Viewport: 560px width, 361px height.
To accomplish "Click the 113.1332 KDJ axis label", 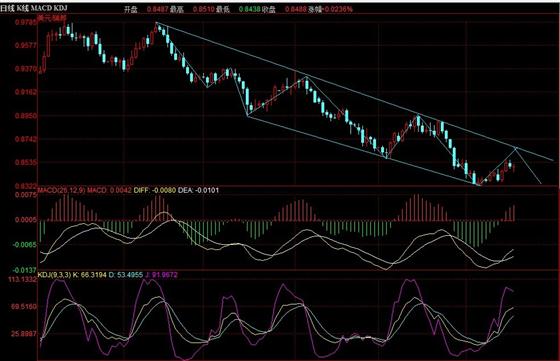I will click(x=22, y=279).
